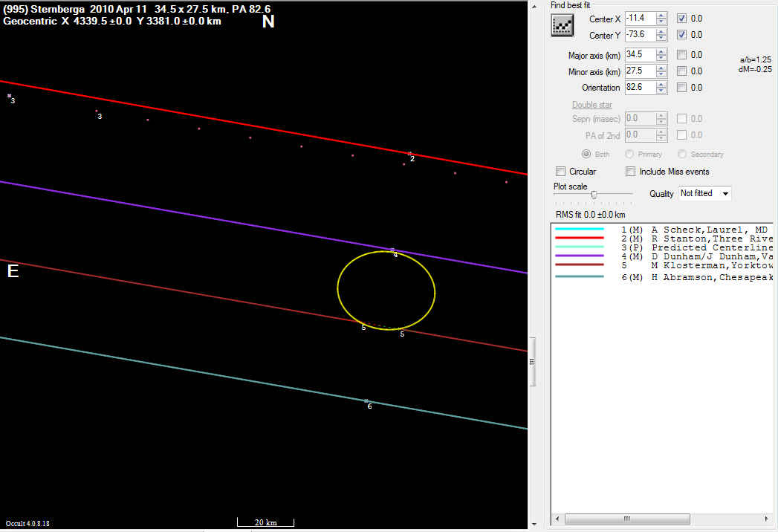This screenshot has height=532, width=778.
Task: Select observer 1 A Scheck, Laurel row
Action: pos(662,230)
